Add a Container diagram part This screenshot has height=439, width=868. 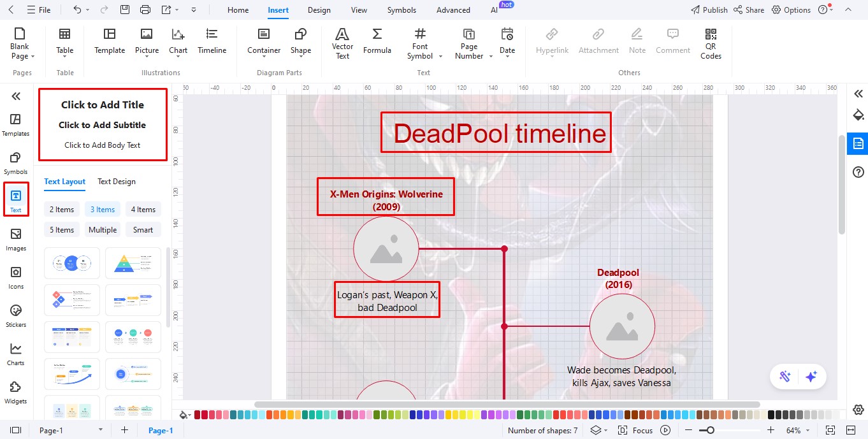(x=264, y=42)
